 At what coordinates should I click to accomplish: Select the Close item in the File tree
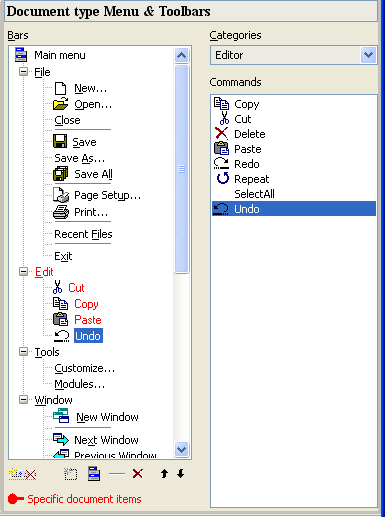[67, 120]
